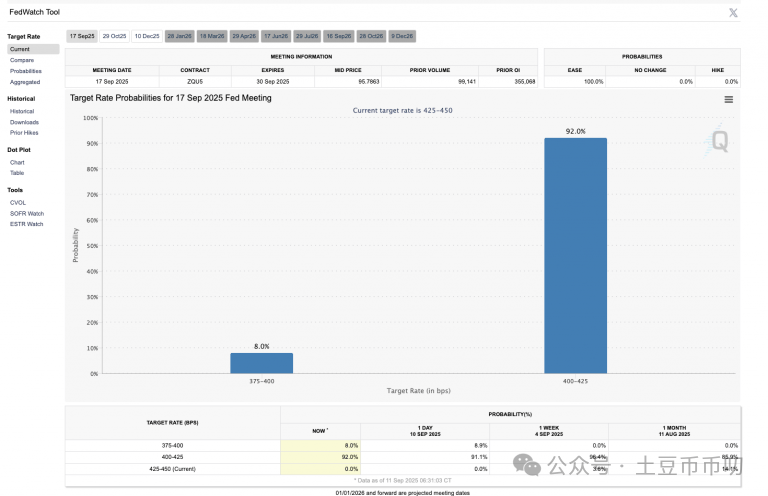Open ESTR Watch tool
This screenshot has height=496, width=768.
27,224
